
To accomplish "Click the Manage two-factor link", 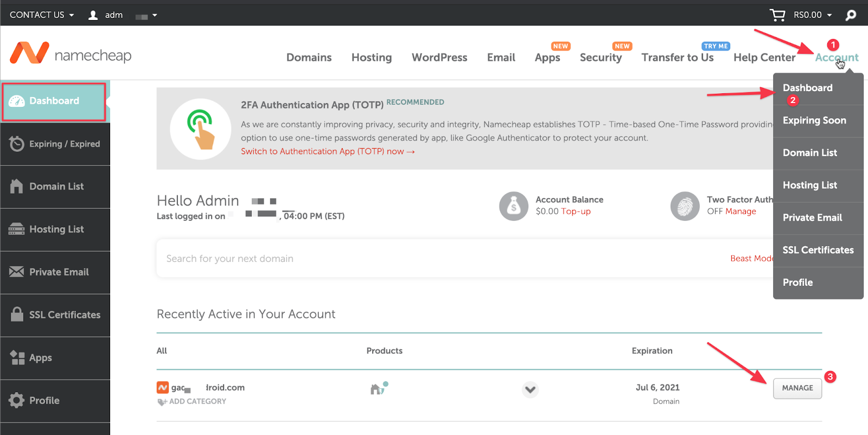I will (x=741, y=212).
